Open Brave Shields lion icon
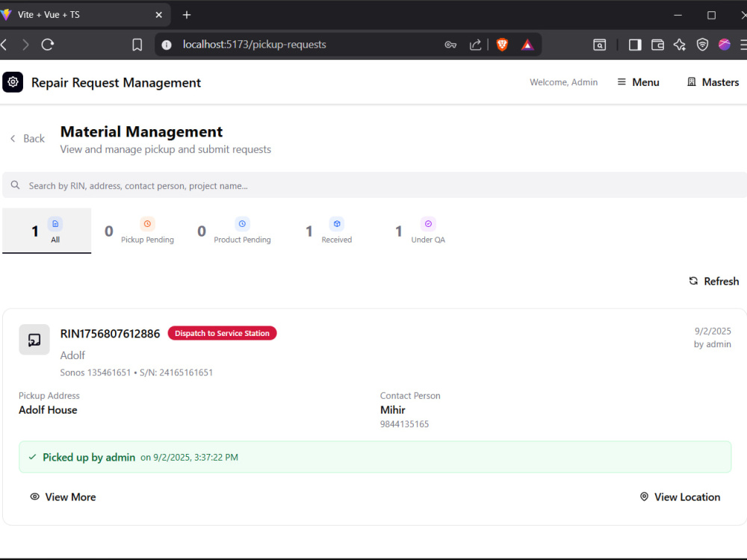747x560 pixels. (x=502, y=45)
